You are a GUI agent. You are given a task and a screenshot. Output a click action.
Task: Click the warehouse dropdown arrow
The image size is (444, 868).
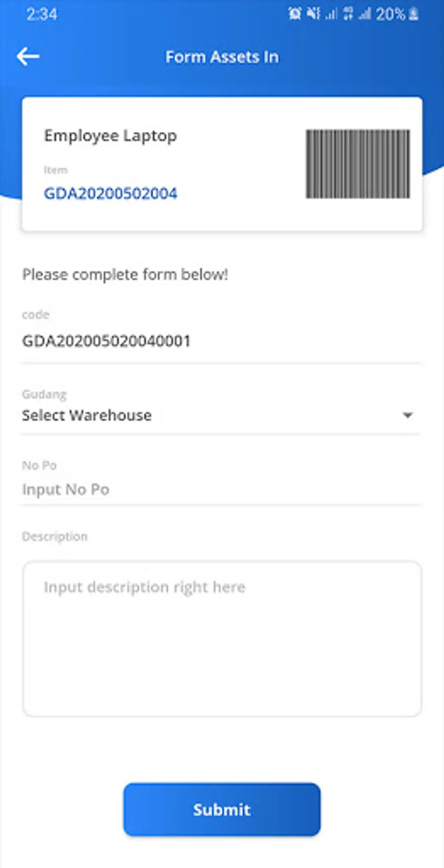[x=407, y=415]
